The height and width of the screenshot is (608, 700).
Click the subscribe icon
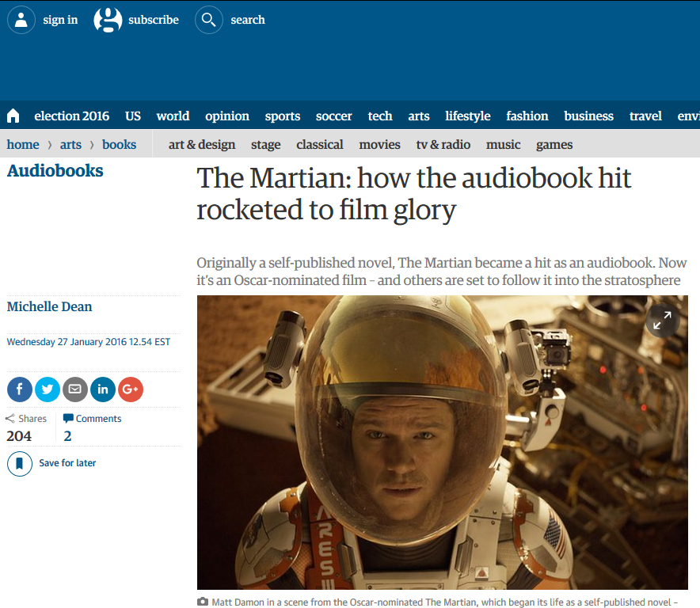(x=108, y=20)
